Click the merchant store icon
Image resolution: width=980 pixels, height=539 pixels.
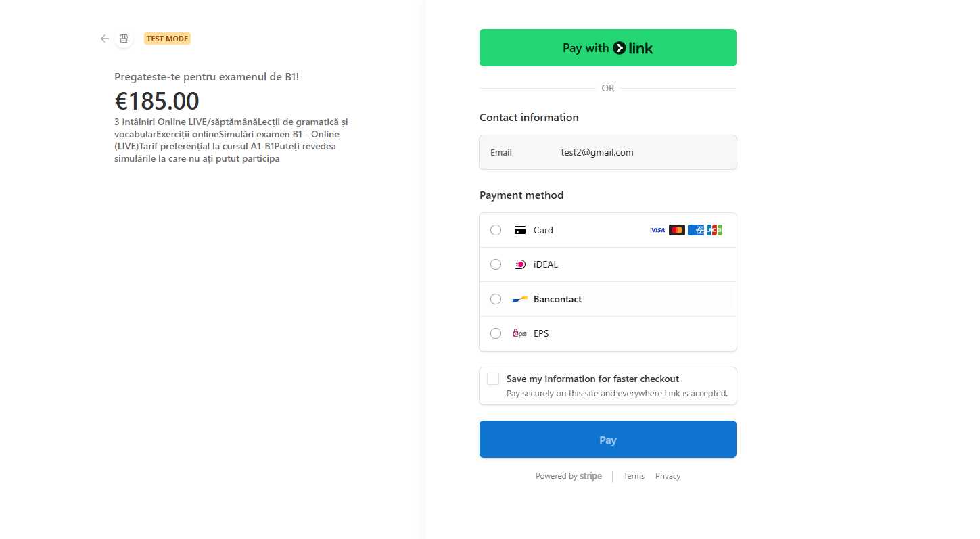point(124,39)
